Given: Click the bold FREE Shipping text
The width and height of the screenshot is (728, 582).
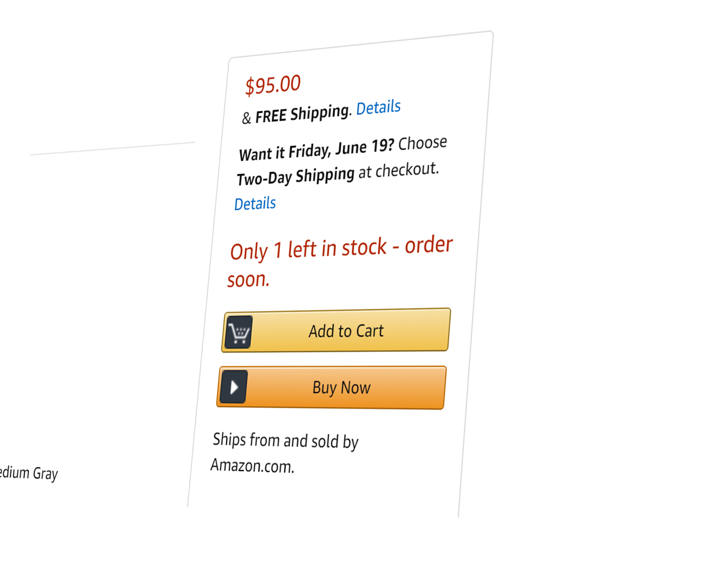Looking at the screenshot, I should [303, 114].
